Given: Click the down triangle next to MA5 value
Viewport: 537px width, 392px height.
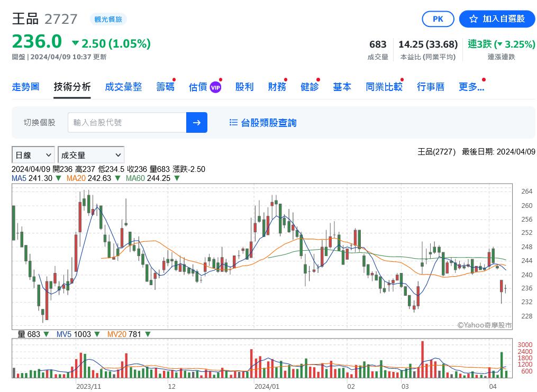Looking at the screenshot, I should [x=58, y=178].
